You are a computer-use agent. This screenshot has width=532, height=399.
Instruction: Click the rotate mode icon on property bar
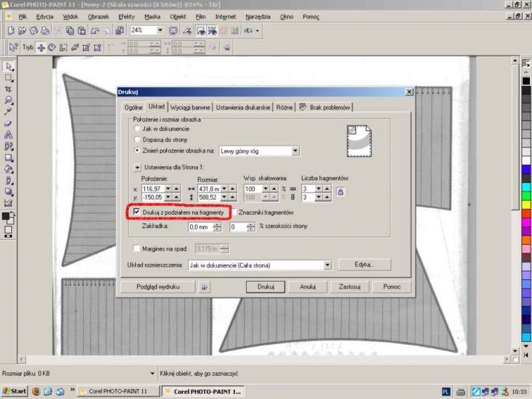[x=52, y=47]
